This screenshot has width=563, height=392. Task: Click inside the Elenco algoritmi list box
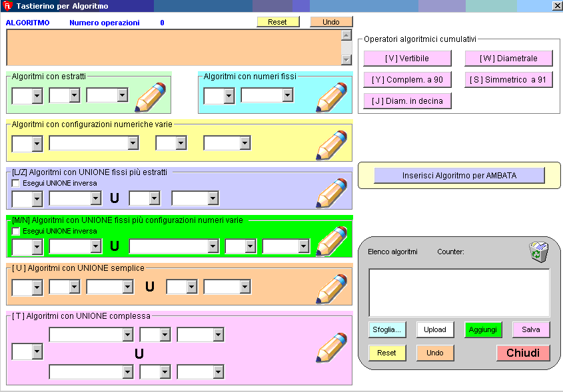pyautogui.click(x=459, y=292)
